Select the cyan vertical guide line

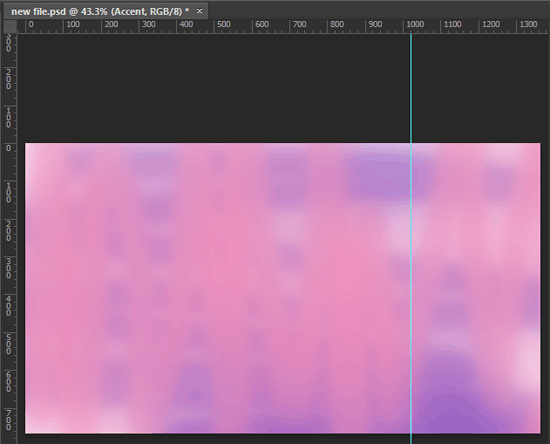coord(411,238)
